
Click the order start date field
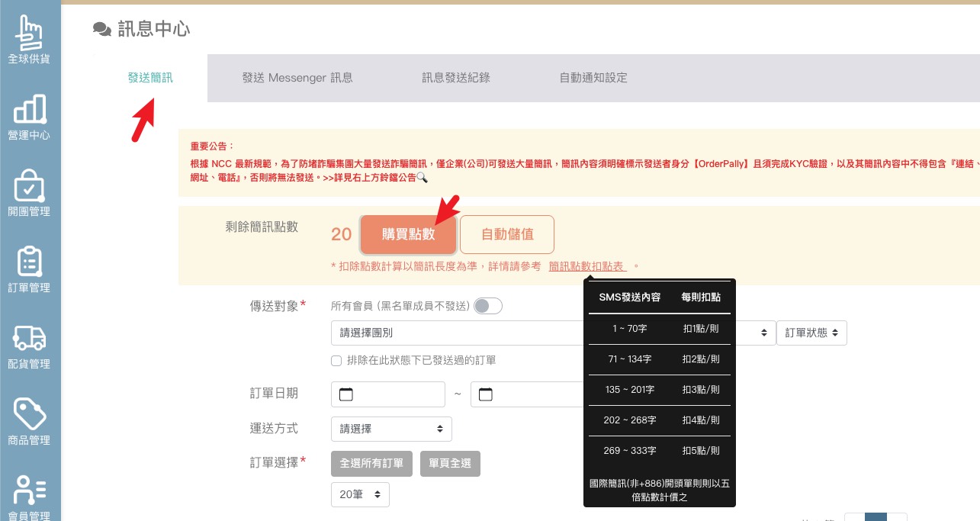tap(388, 394)
